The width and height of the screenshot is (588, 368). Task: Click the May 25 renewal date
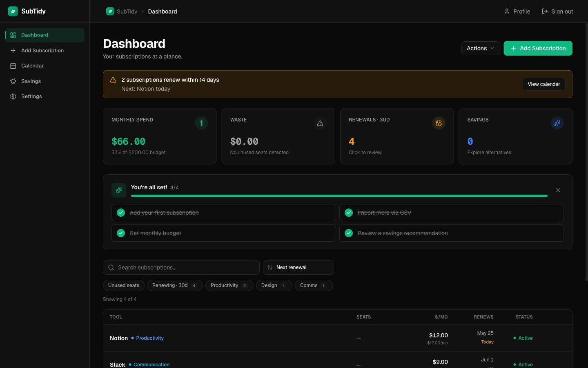pyautogui.click(x=485, y=333)
